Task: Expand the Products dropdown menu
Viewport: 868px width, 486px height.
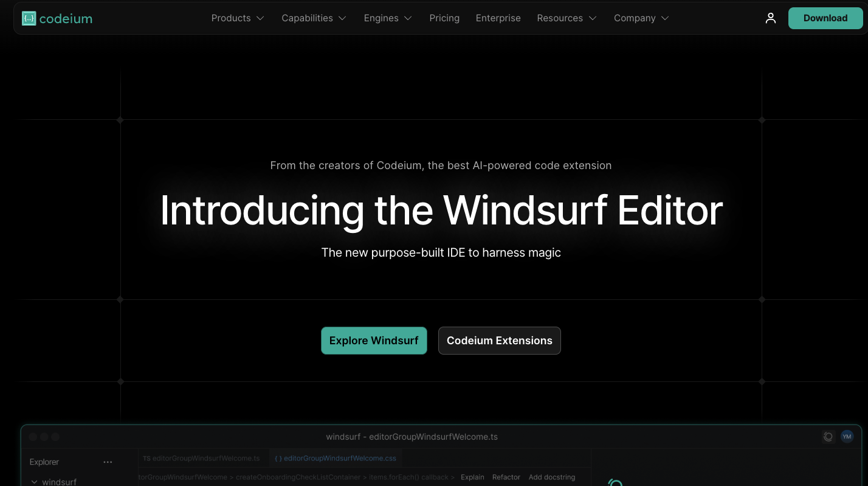Action: [238, 18]
